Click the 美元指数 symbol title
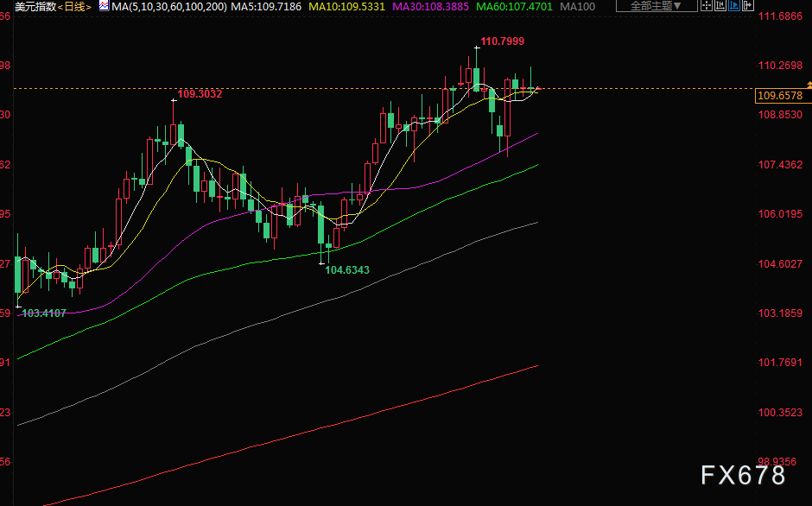The image size is (812, 506). tap(35, 7)
